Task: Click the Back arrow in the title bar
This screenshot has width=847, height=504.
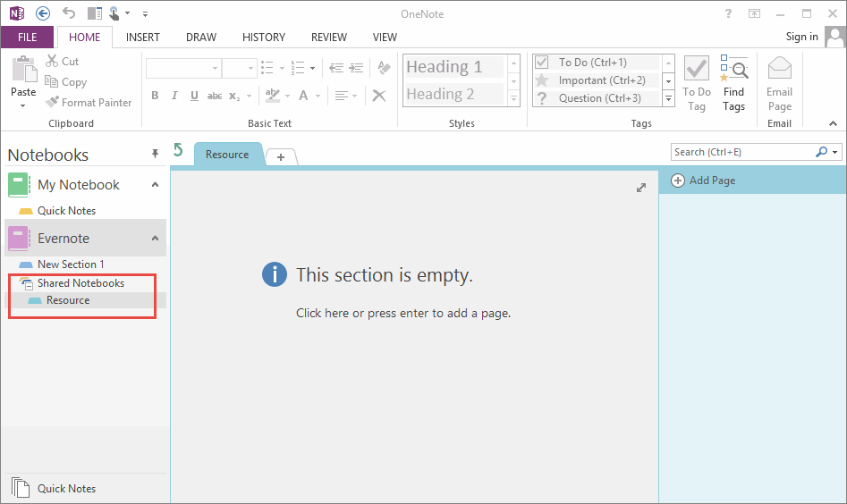Action: click(43, 13)
